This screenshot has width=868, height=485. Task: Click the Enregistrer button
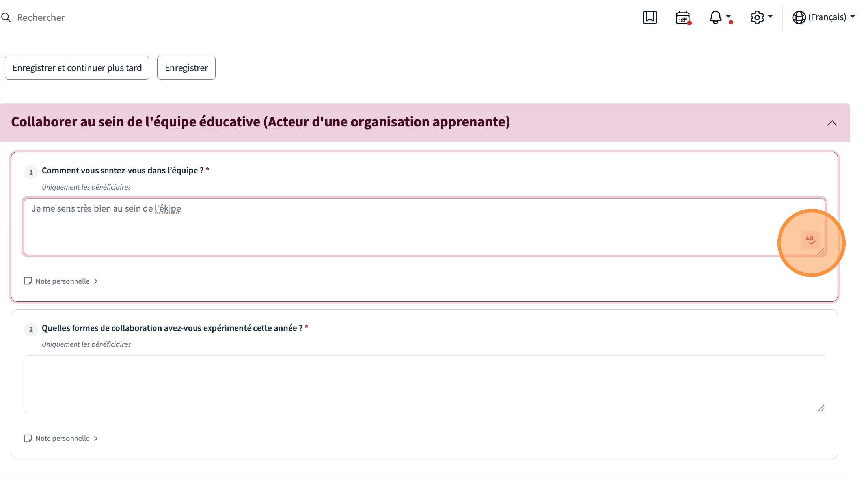point(186,68)
